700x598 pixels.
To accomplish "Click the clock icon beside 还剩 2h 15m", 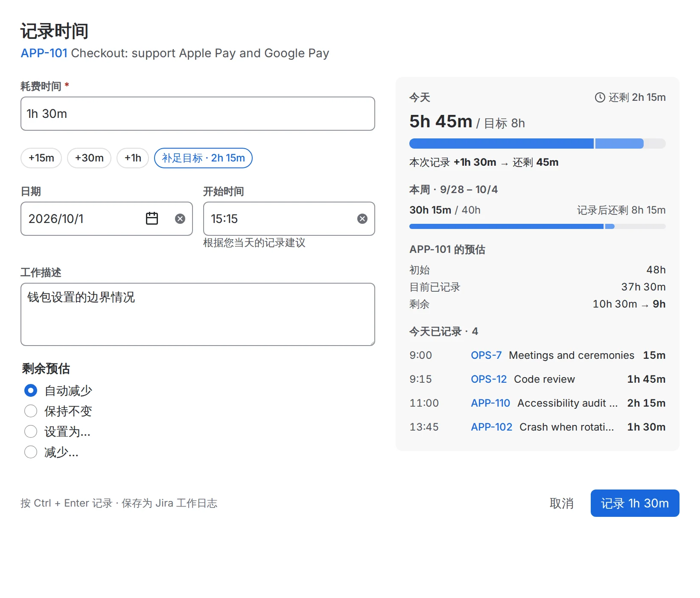I will pos(600,97).
